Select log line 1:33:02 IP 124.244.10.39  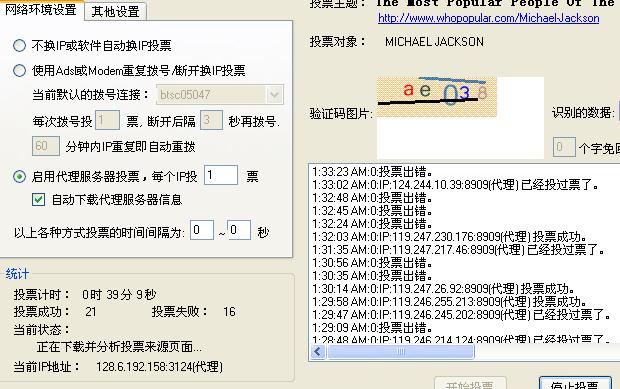click(456, 185)
